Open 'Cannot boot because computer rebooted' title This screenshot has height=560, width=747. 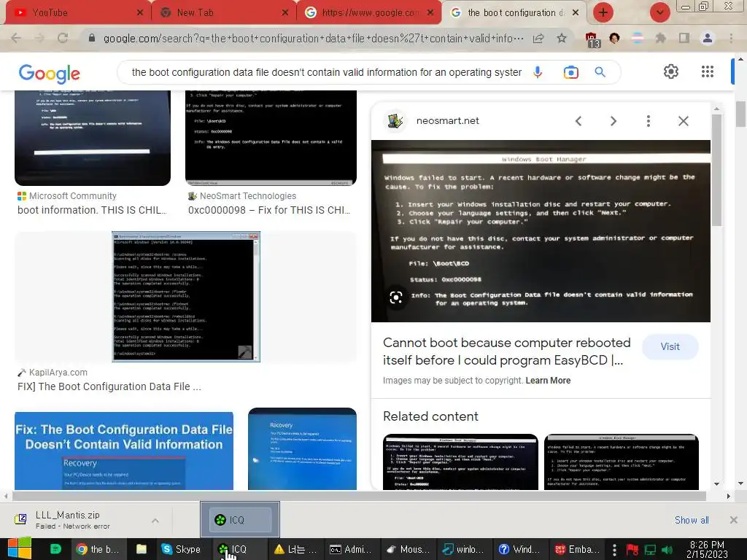(507, 351)
